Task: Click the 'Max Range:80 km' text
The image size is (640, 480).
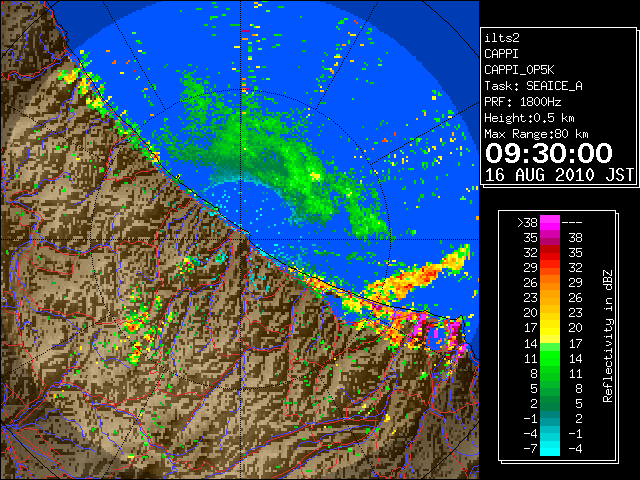Action: pos(536,134)
